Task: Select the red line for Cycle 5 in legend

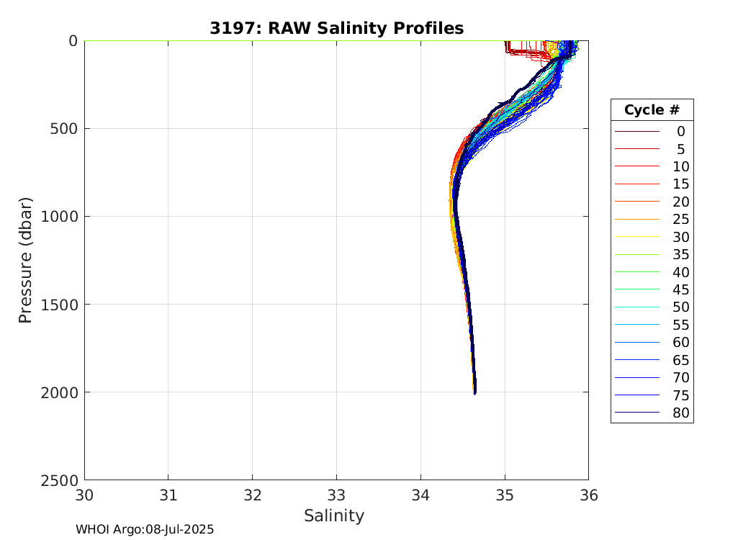Action: [x=636, y=149]
